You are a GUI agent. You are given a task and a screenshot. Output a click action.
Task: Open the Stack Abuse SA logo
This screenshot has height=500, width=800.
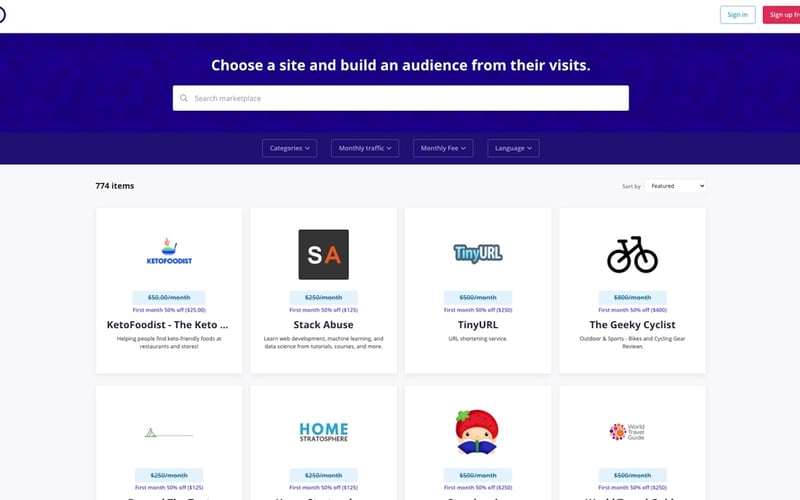click(x=323, y=255)
